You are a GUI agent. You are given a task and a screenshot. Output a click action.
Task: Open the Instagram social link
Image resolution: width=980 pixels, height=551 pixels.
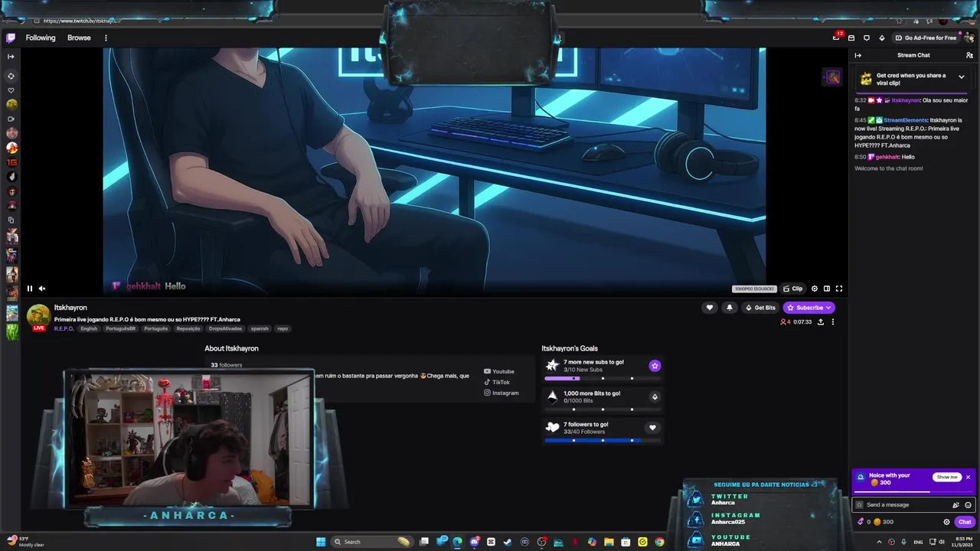[x=501, y=393]
